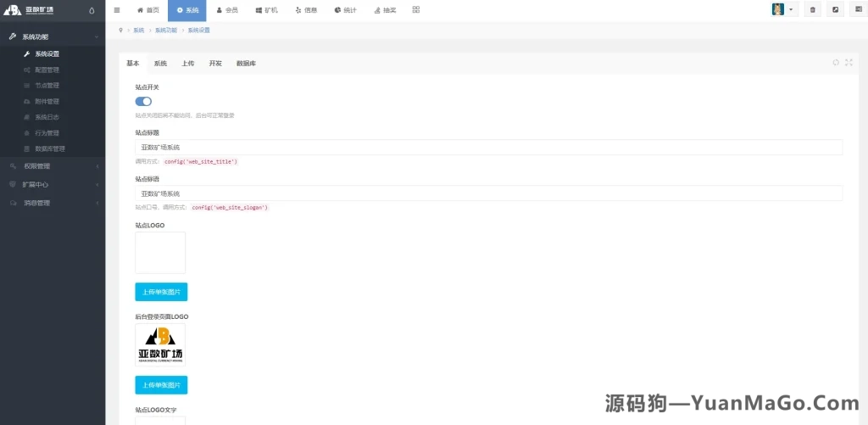Viewport: 868px width, 425px height.
Task: Click the config('web_site_slogan') code text
Action: click(x=230, y=207)
